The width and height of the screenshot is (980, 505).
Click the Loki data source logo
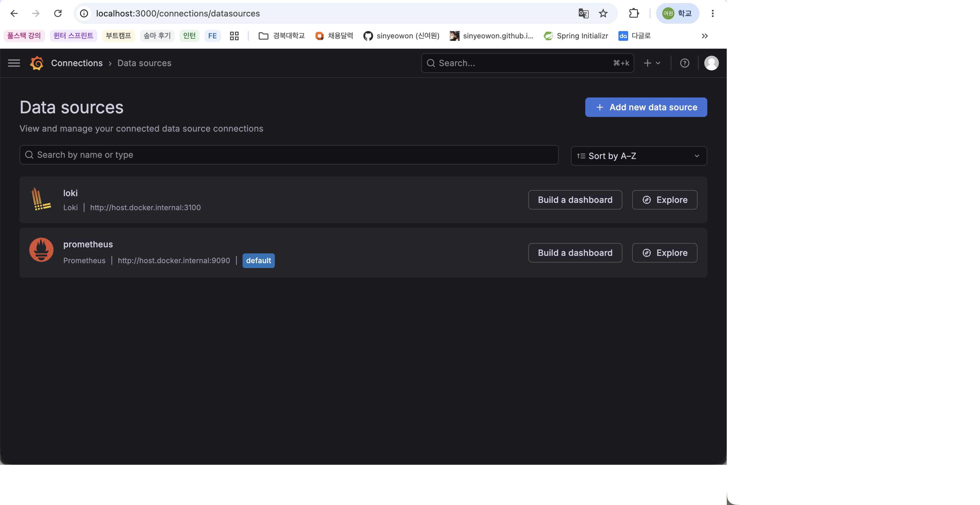coord(41,199)
